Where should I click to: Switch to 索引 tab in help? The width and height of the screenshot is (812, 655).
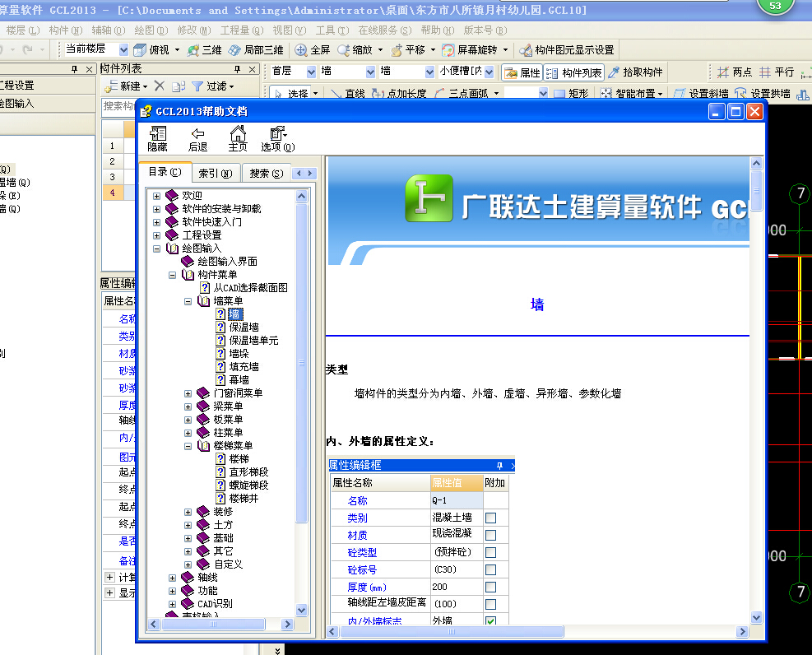pyautogui.click(x=216, y=173)
